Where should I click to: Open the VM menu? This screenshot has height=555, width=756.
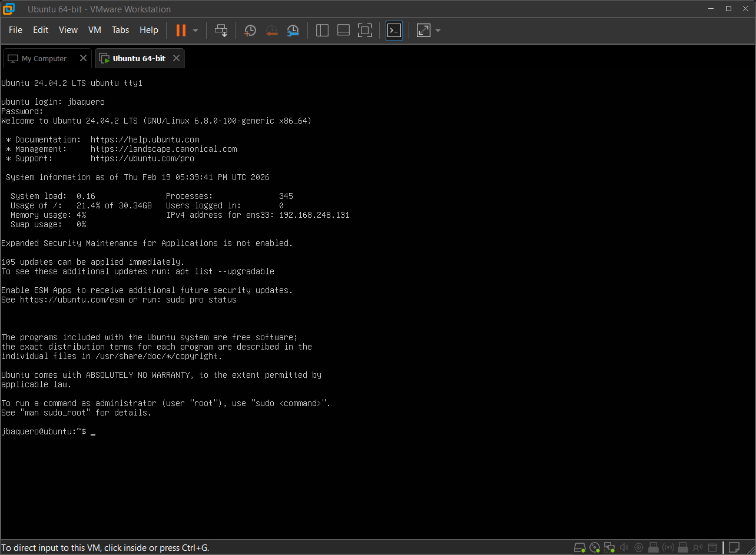click(95, 30)
